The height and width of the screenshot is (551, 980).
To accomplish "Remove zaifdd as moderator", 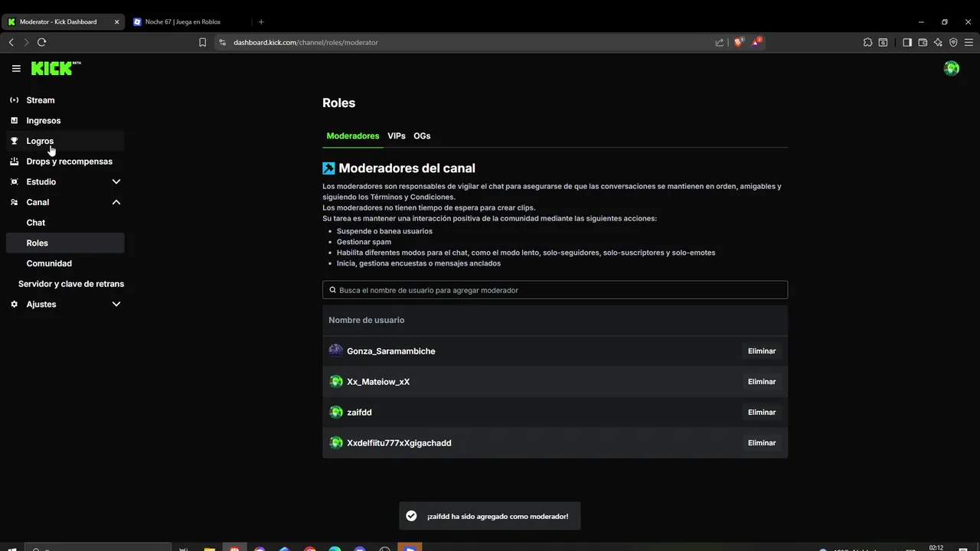I will pyautogui.click(x=762, y=412).
